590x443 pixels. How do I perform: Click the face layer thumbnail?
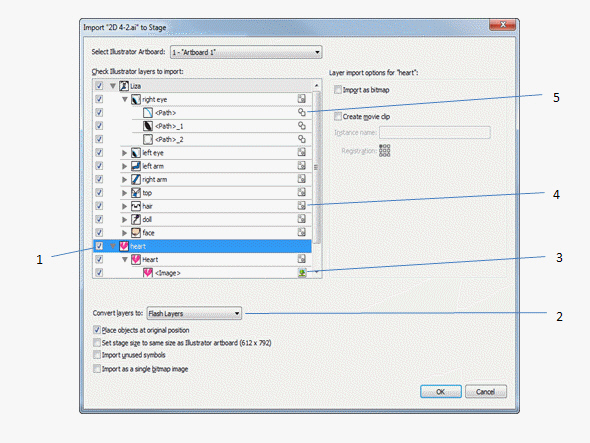[136, 233]
